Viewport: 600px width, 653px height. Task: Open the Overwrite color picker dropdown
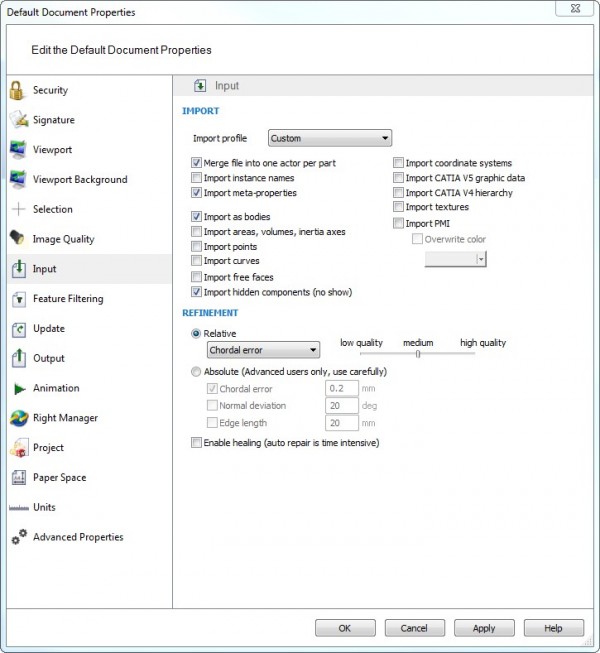456,259
